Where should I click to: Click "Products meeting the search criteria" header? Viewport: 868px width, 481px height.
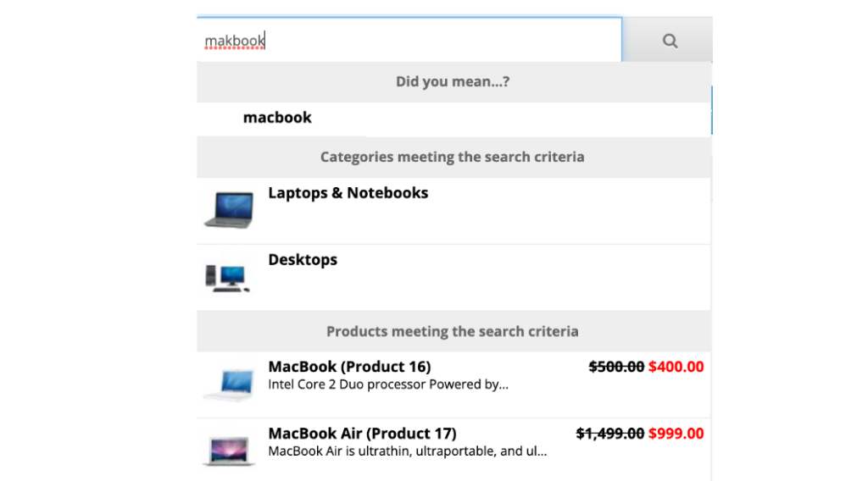click(453, 332)
